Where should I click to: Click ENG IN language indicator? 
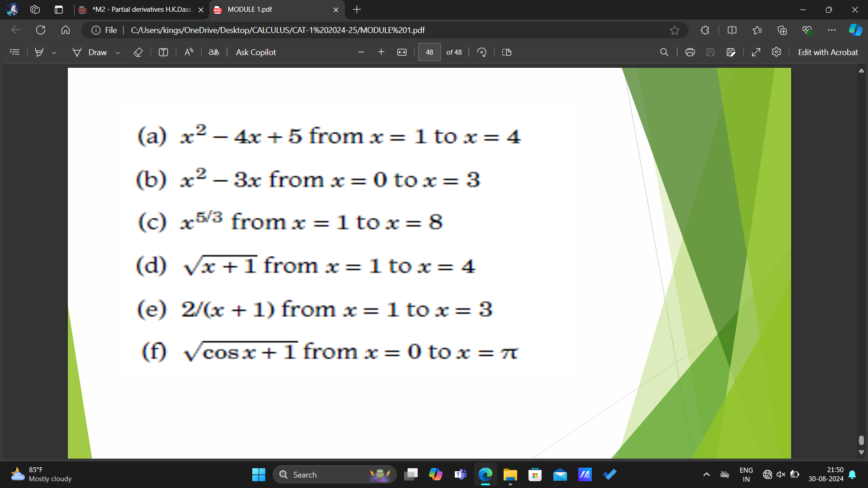746,474
